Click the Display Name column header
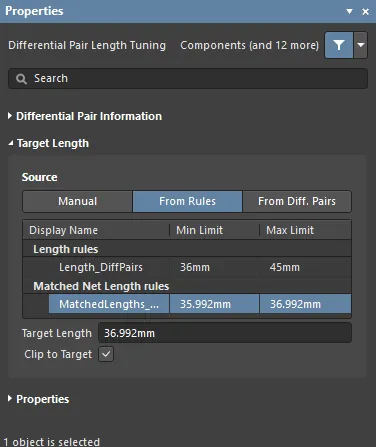376x447 pixels. click(x=96, y=230)
